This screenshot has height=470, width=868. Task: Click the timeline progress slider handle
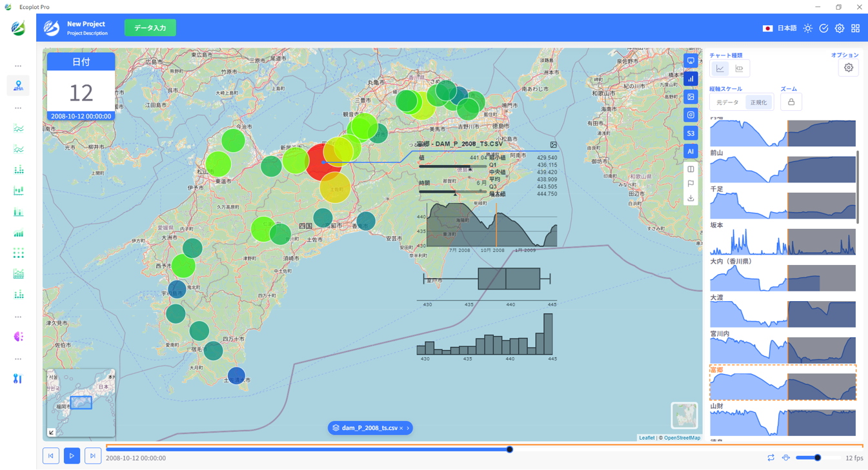(x=510, y=449)
